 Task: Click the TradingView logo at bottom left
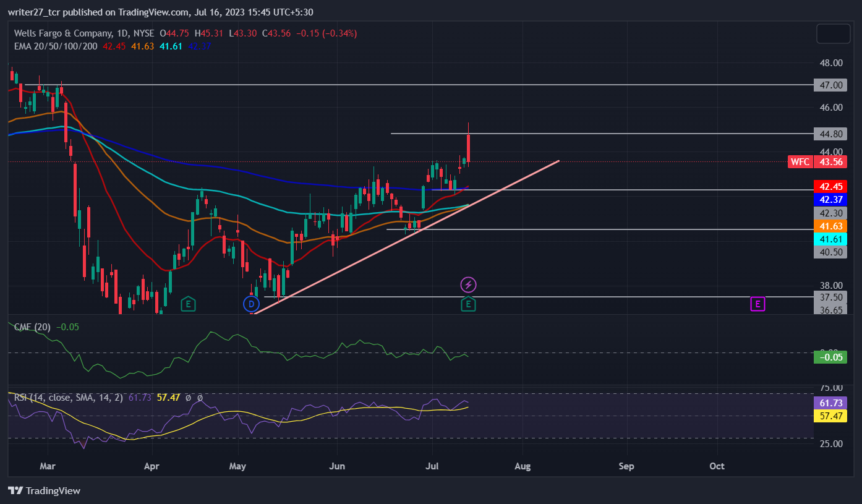tap(45, 491)
